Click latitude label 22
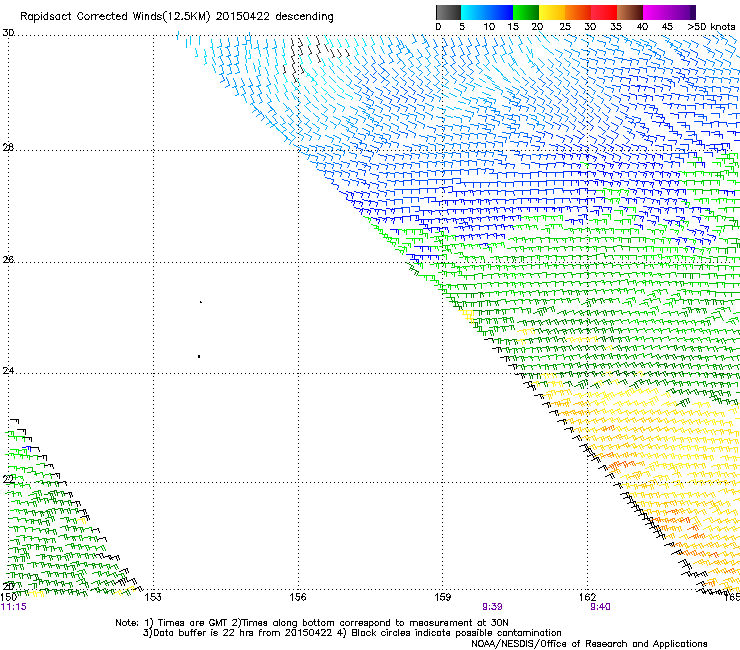This screenshot has width=740, height=650. click(8, 480)
